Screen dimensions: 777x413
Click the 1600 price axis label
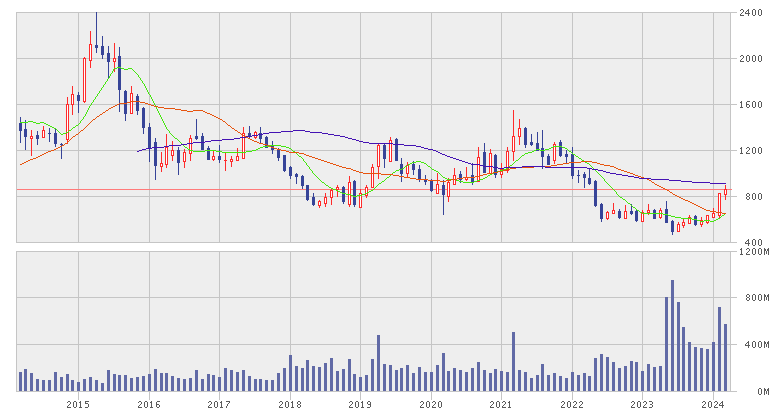pos(750,105)
